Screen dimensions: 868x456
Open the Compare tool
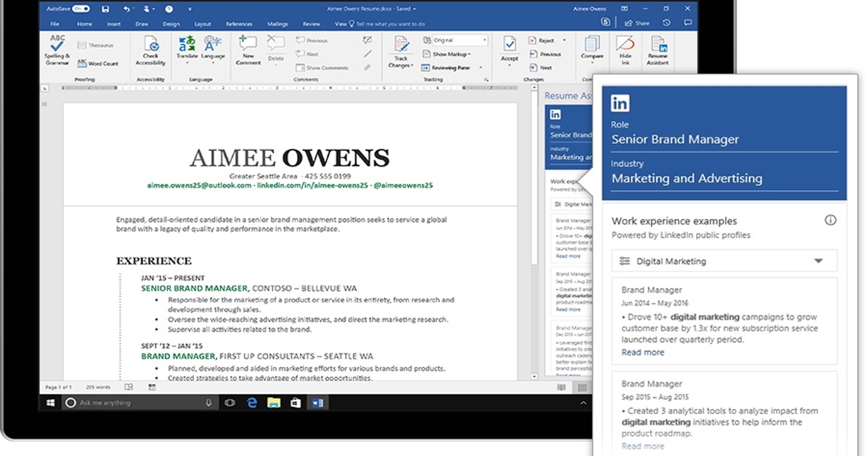592,50
